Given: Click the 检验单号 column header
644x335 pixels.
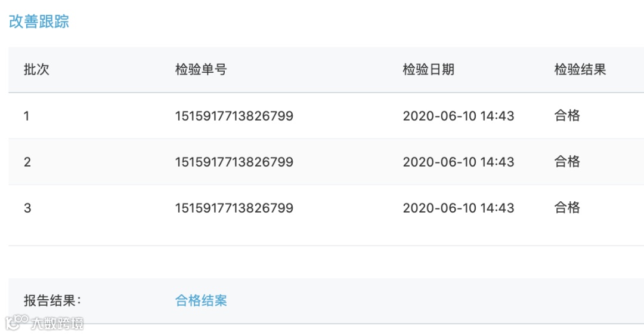Looking at the screenshot, I should pyautogui.click(x=201, y=69).
